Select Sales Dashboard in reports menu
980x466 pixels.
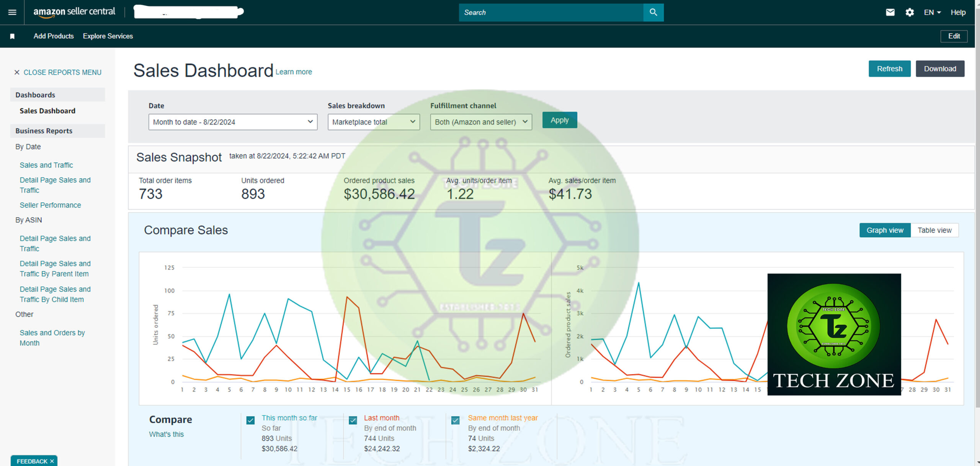coord(47,111)
